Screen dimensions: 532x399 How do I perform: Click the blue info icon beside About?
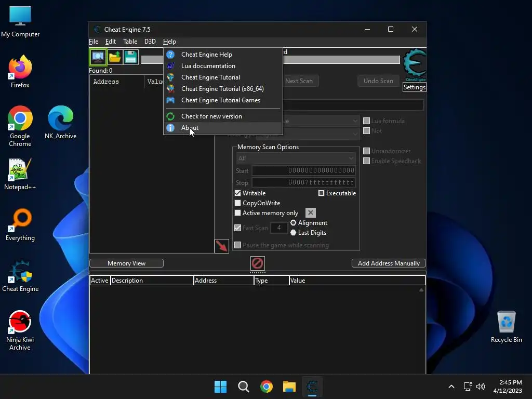point(170,128)
